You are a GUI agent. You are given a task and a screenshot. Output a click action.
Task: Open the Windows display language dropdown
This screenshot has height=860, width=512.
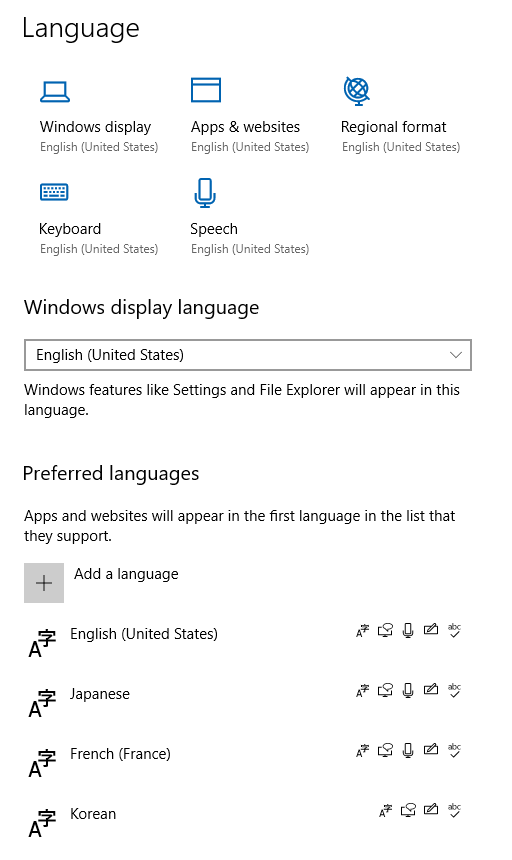(x=248, y=355)
